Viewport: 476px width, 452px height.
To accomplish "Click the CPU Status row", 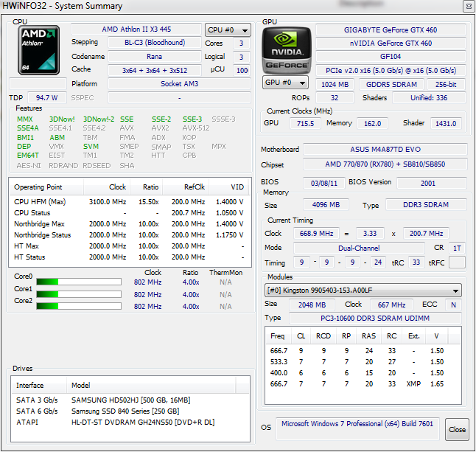I will click(x=130, y=212).
